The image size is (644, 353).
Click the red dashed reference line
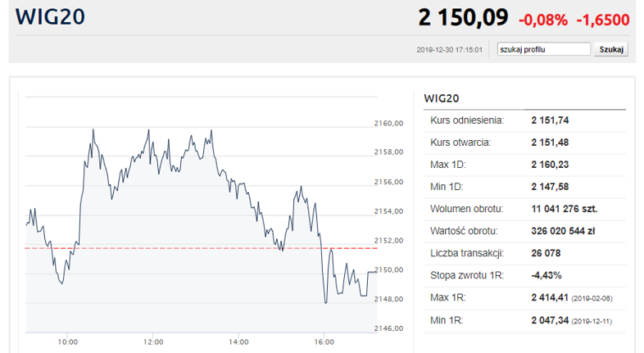202,248
